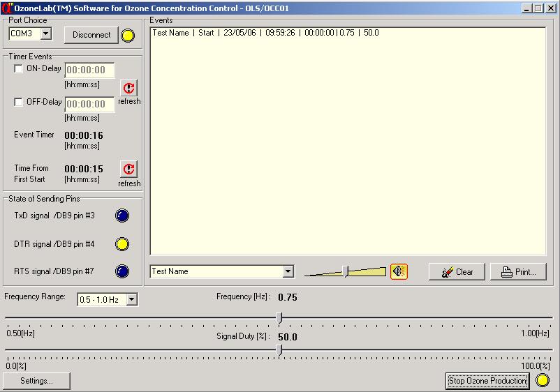
Task: Click the Event Timer value 00:00:16
Action: (84, 135)
